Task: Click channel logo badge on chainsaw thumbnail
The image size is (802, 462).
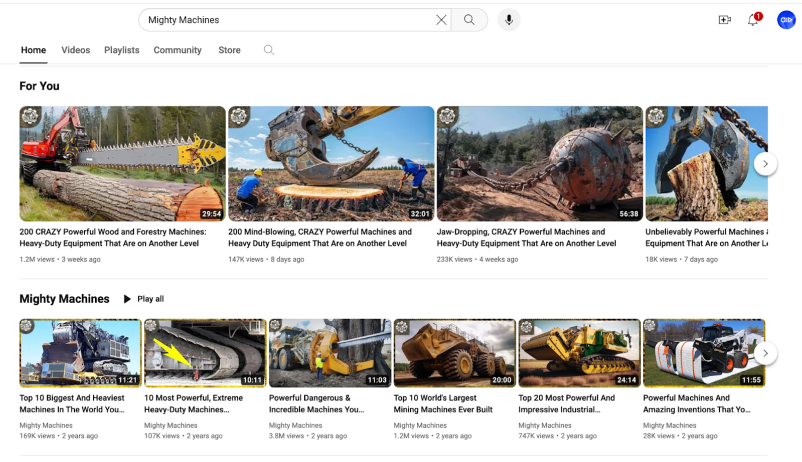Action: pyautogui.click(x=30, y=117)
